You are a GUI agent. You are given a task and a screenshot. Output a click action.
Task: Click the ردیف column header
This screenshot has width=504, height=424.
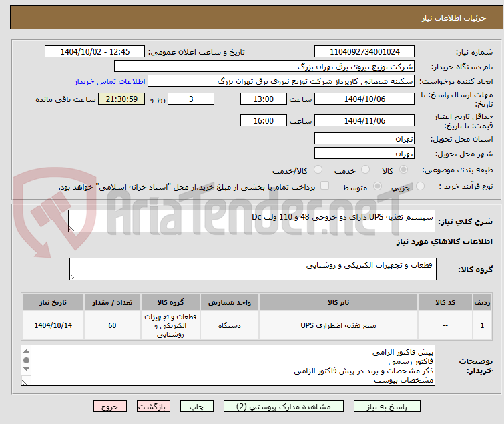[x=482, y=302]
